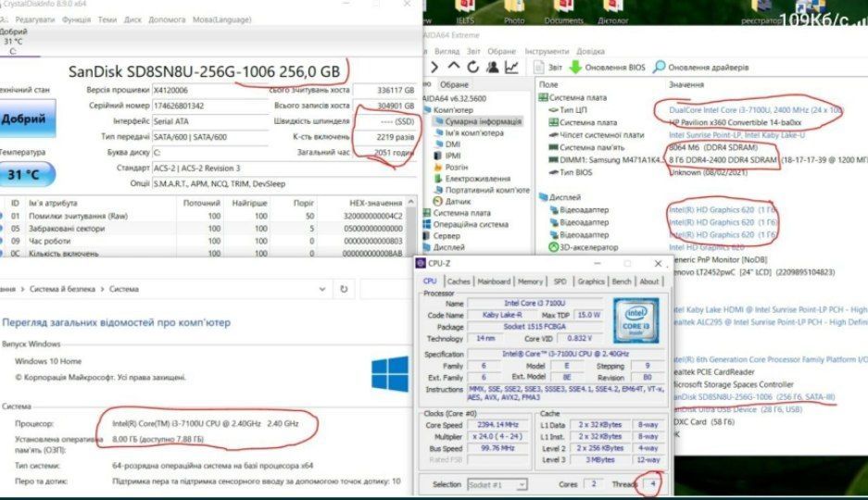The image size is (868, 500).
Task: Open DualCore Intel Core i3-7100U link in AIDA64
Action: [x=755, y=110]
